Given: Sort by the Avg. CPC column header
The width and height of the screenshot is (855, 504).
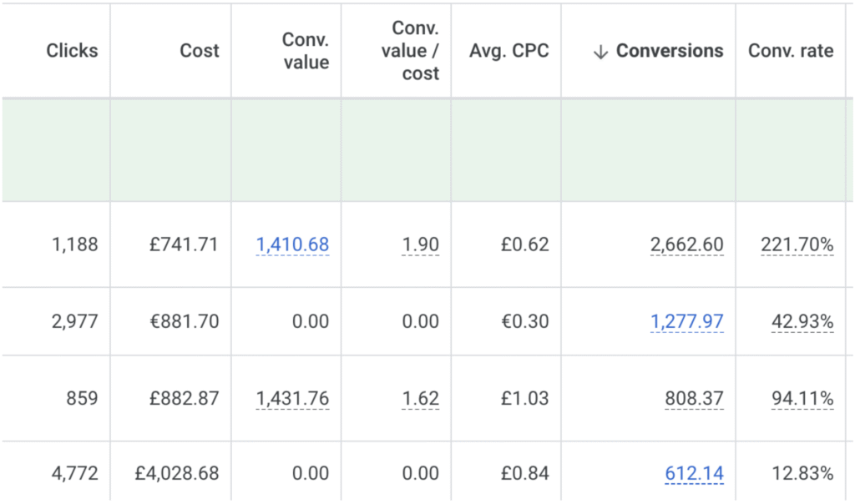Looking at the screenshot, I should tap(509, 51).
